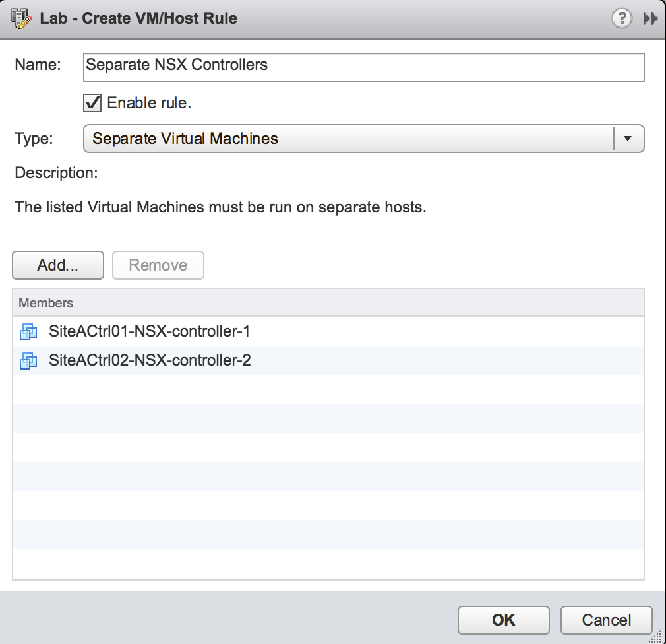
Task: Click the Remove button
Action: coord(158,265)
